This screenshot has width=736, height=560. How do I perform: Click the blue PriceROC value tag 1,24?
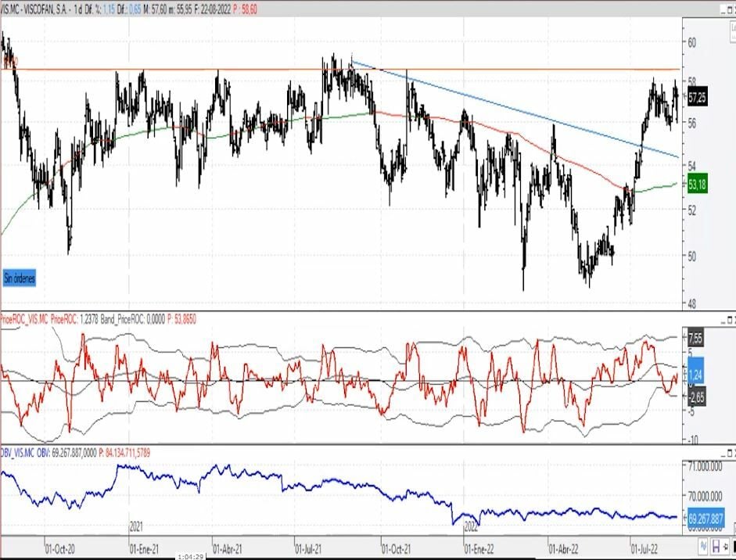695,375
